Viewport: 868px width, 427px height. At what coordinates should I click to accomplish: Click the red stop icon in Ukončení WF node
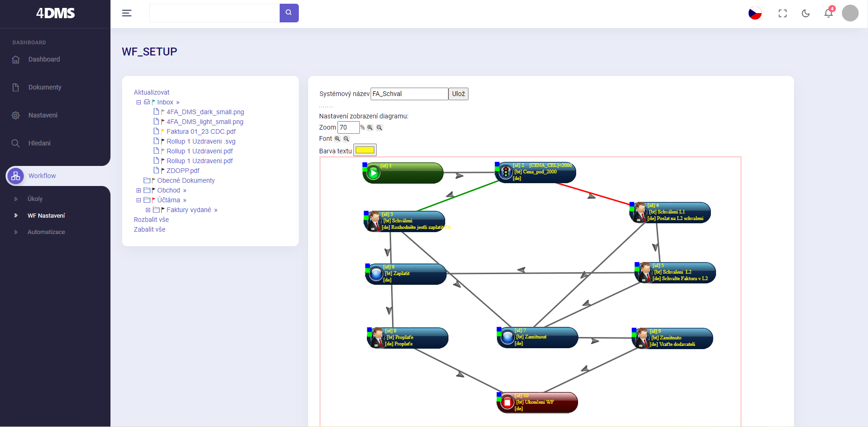point(507,403)
